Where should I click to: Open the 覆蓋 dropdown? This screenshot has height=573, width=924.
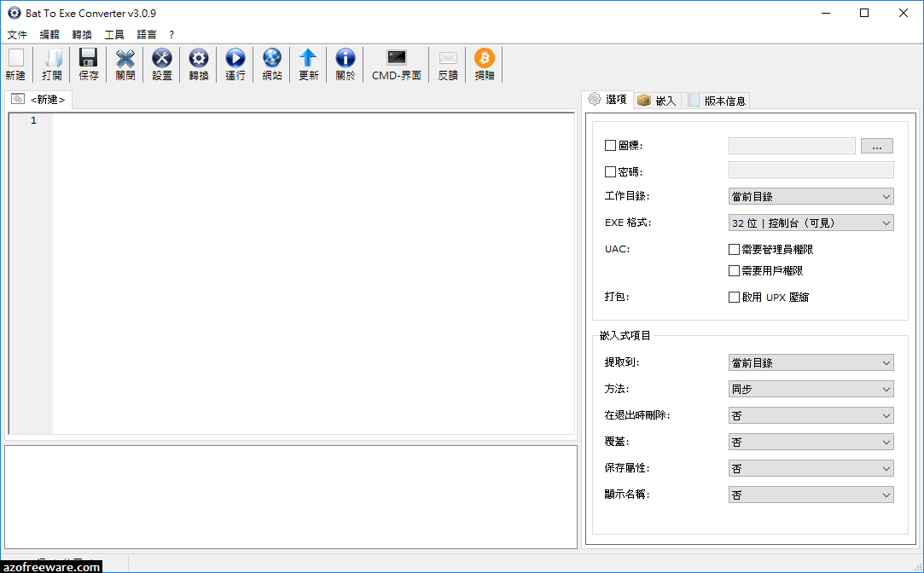click(811, 443)
